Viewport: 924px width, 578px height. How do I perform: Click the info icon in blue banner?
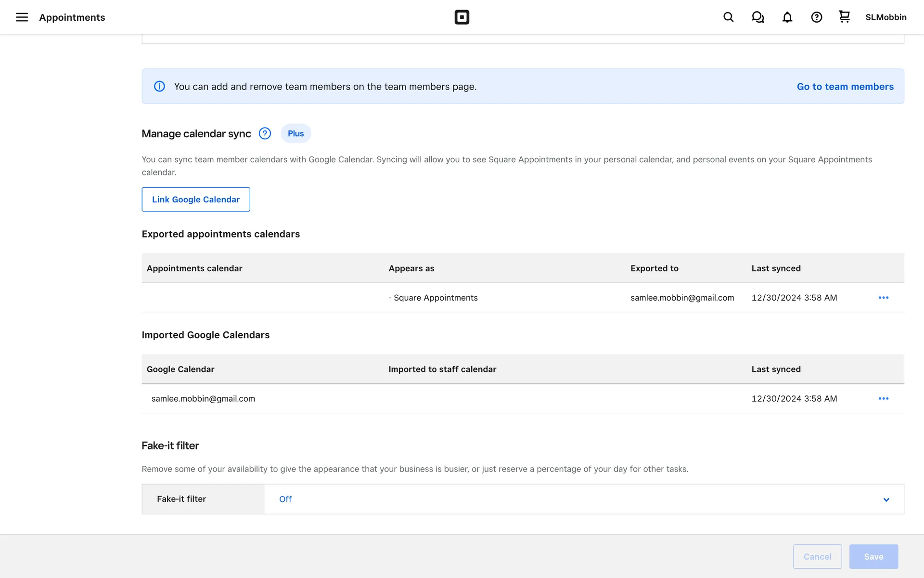click(159, 86)
